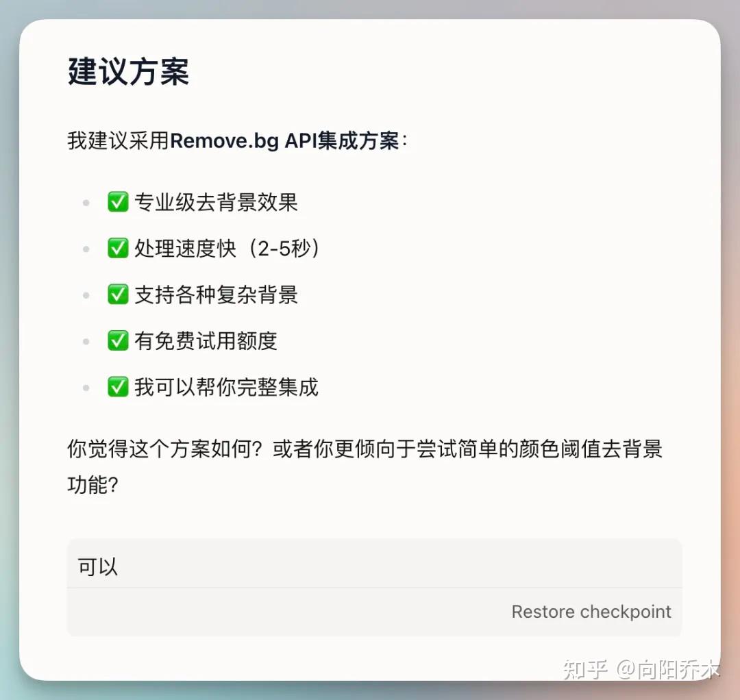Viewport: 740px width, 700px height.
Task: Click the bullet dot before 有免费试用额度
Action: (x=86, y=340)
